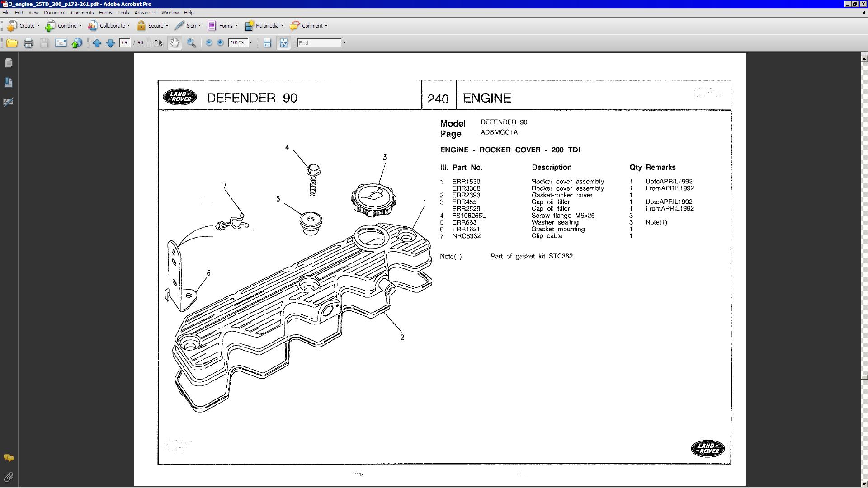The width and height of the screenshot is (868, 488).
Task: Toggle fit one full page view
Action: (283, 43)
